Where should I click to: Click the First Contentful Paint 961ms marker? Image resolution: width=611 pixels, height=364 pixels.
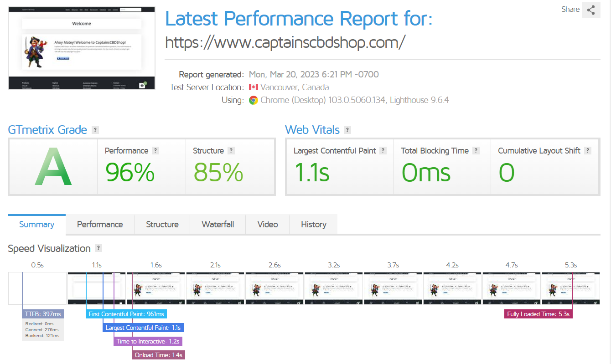click(126, 314)
